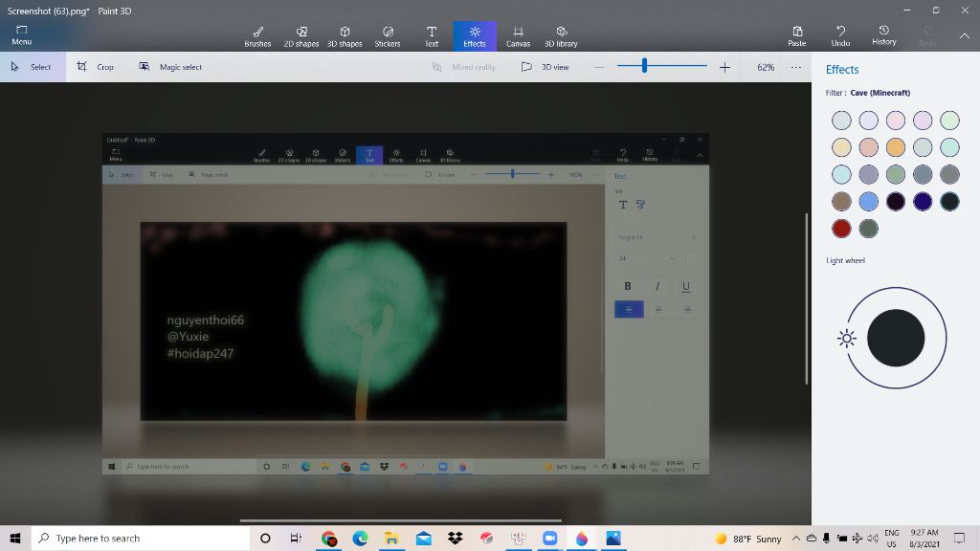Select the Brushes tool
The image size is (980, 551).
pos(257,36)
